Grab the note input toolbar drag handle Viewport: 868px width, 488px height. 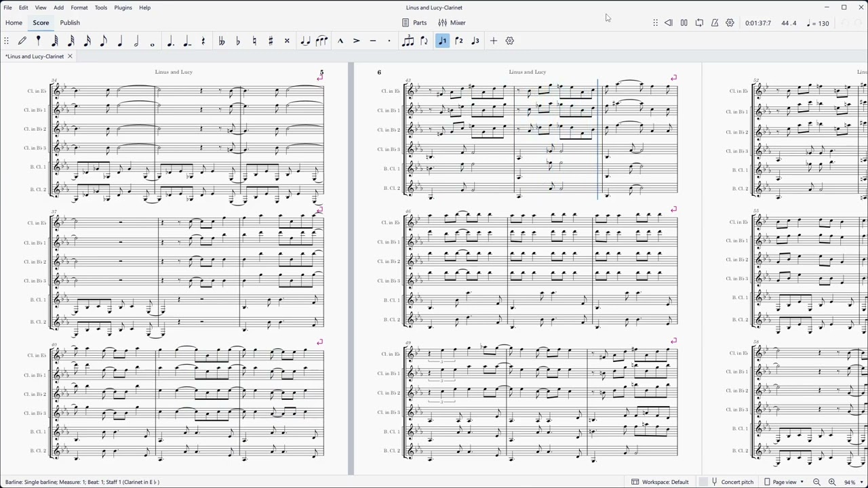coord(6,41)
